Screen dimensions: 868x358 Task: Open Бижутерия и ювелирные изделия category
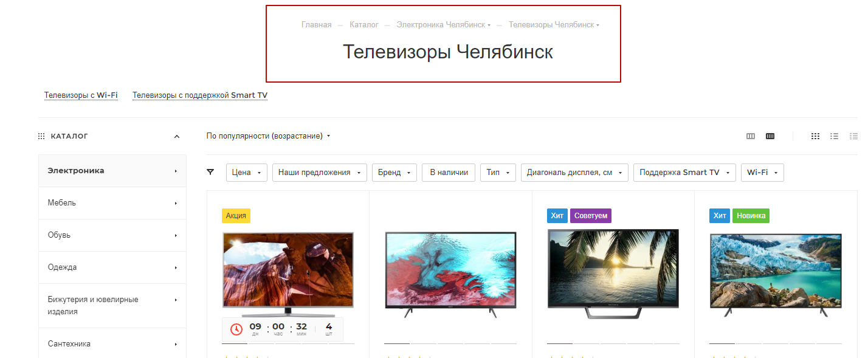(112, 306)
